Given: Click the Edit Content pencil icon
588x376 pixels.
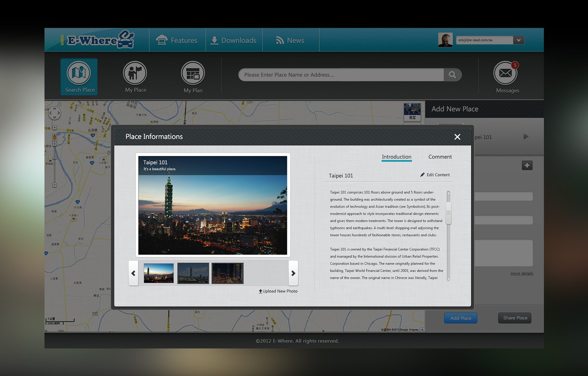Looking at the screenshot, I should 422,175.
